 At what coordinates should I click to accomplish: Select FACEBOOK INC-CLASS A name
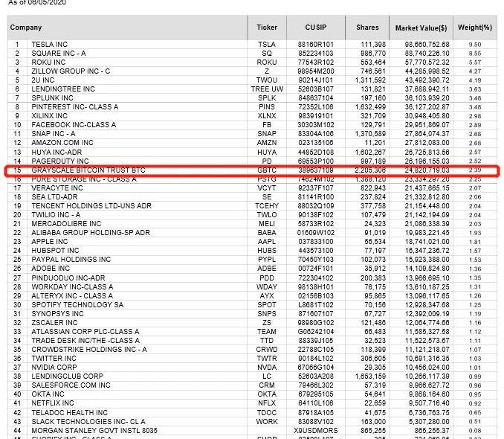tap(74, 125)
